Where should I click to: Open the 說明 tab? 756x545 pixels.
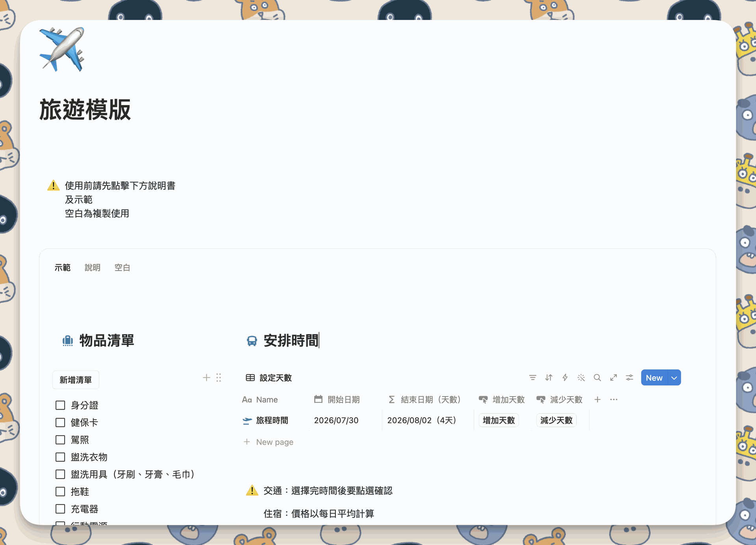(x=93, y=268)
